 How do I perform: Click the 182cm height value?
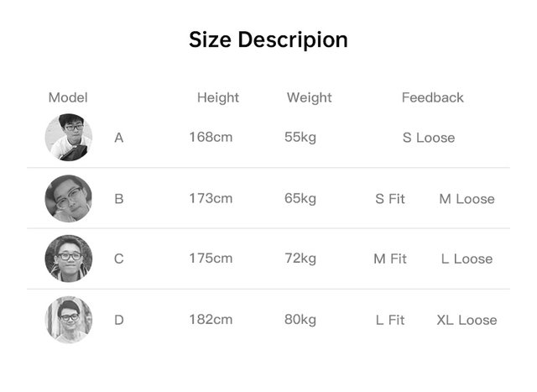[x=211, y=320]
